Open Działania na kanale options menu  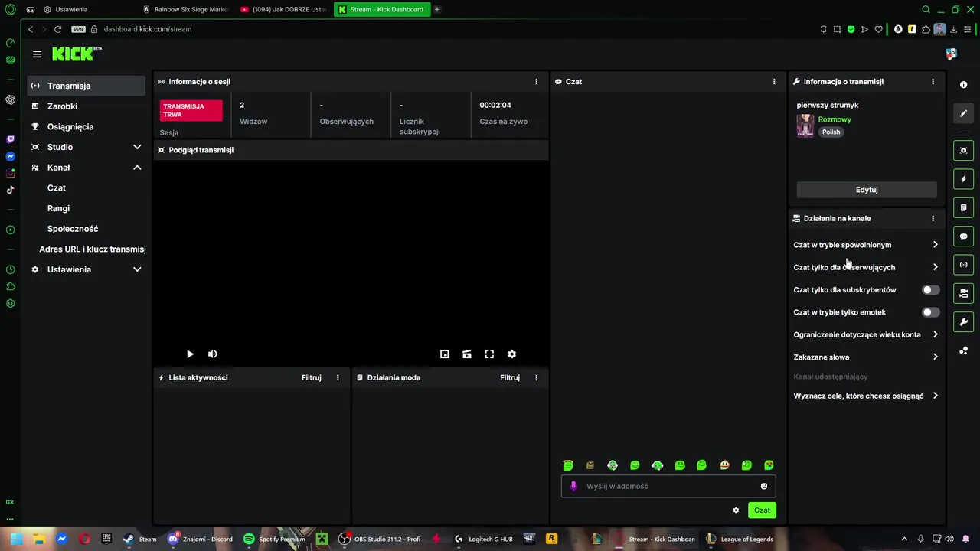933,219
